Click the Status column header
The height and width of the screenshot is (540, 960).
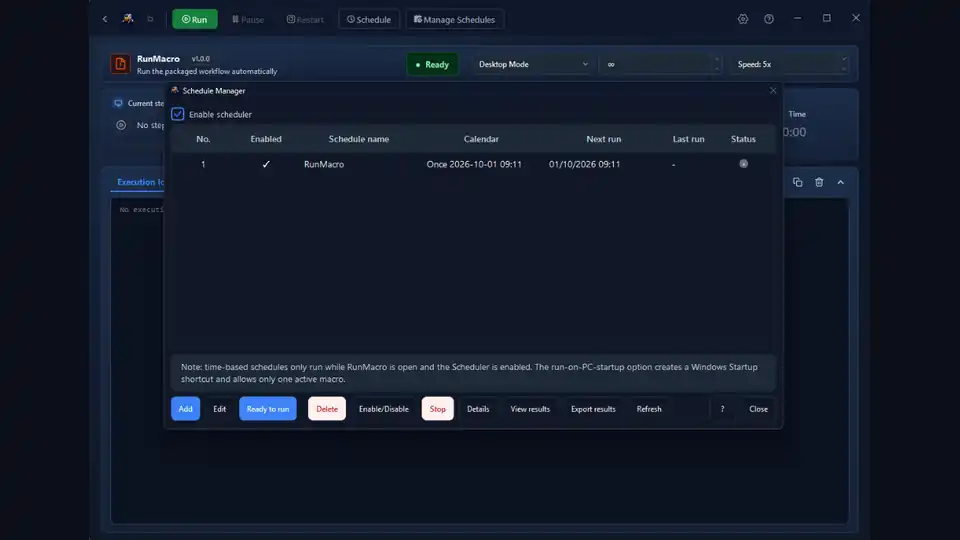click(743, 139)
